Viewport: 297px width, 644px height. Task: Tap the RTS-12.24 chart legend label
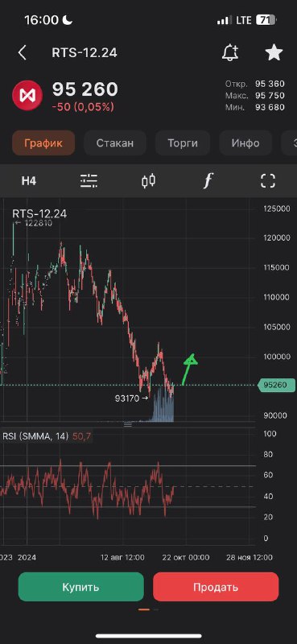click(39, 213)
